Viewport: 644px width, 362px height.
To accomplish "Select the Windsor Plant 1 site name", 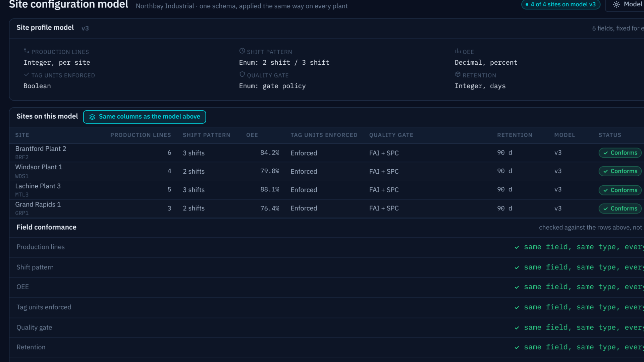I will [39, 167].
